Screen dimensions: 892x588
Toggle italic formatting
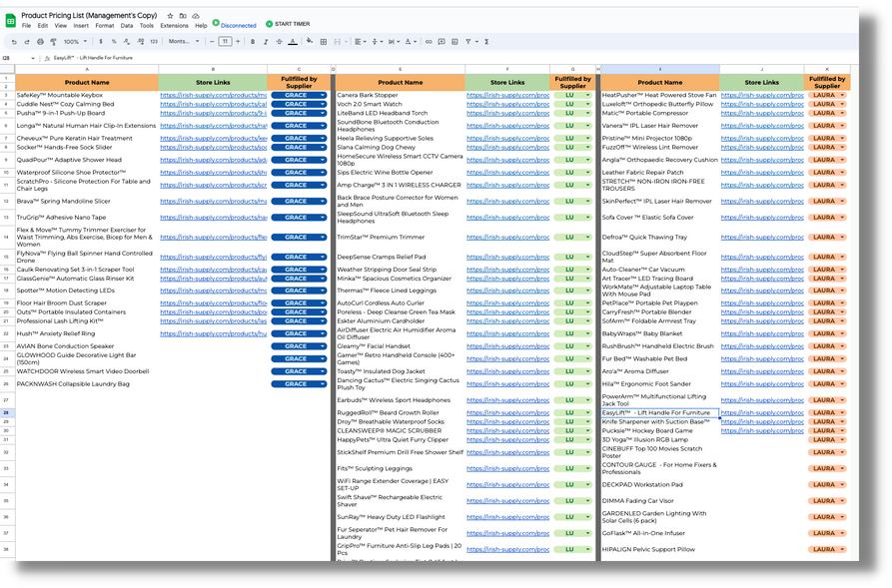pyautogui.click(x=265, y=42)
